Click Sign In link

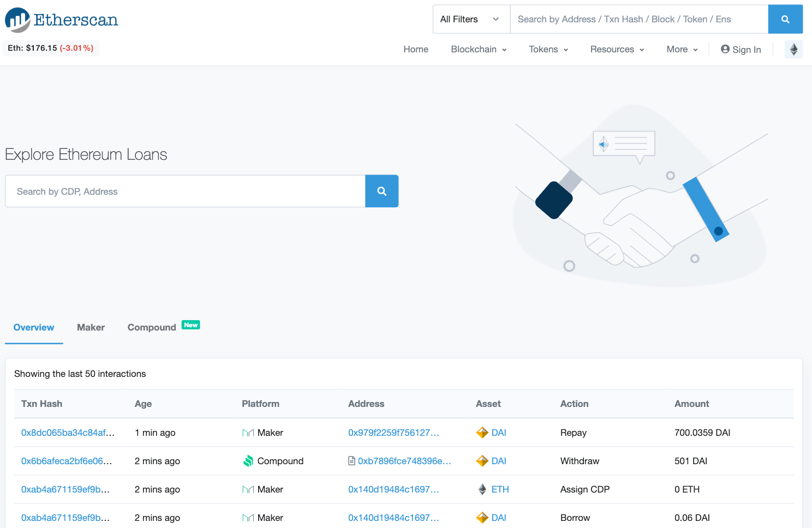point(741,50)
